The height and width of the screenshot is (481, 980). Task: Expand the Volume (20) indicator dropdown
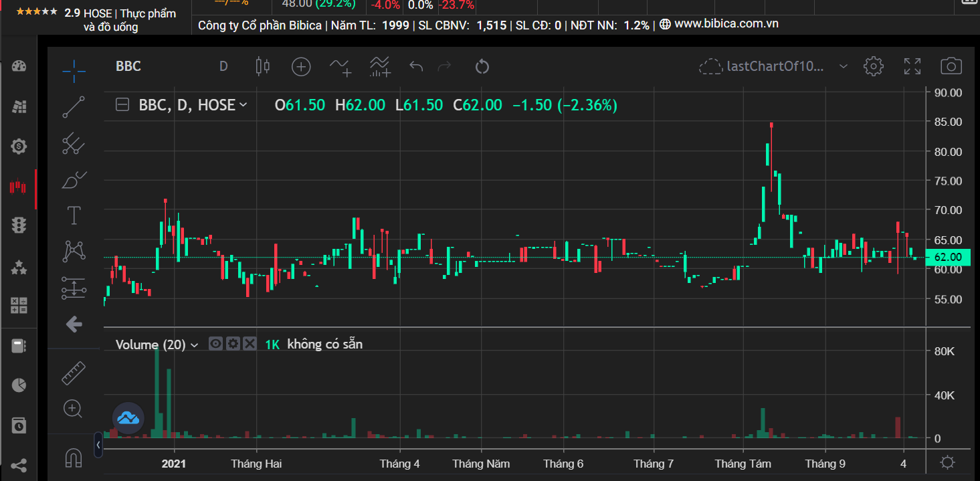tap(195, 345)
